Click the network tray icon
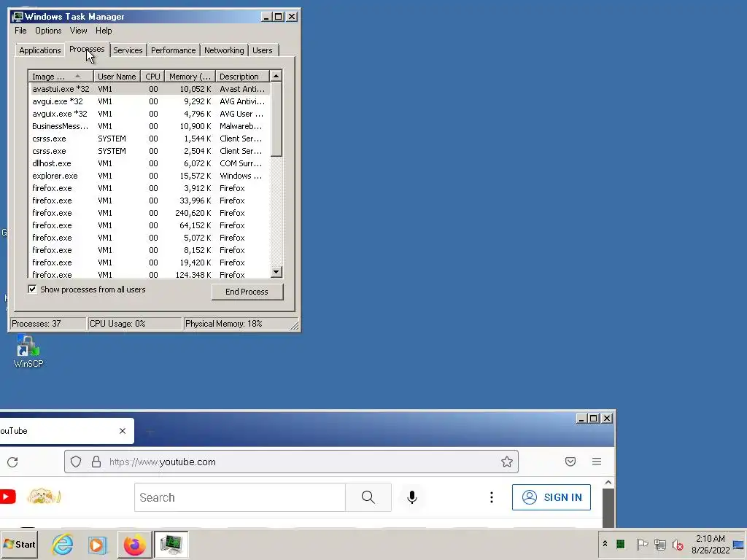Screen dimensions: 747x560 click(x=659, y=544)
